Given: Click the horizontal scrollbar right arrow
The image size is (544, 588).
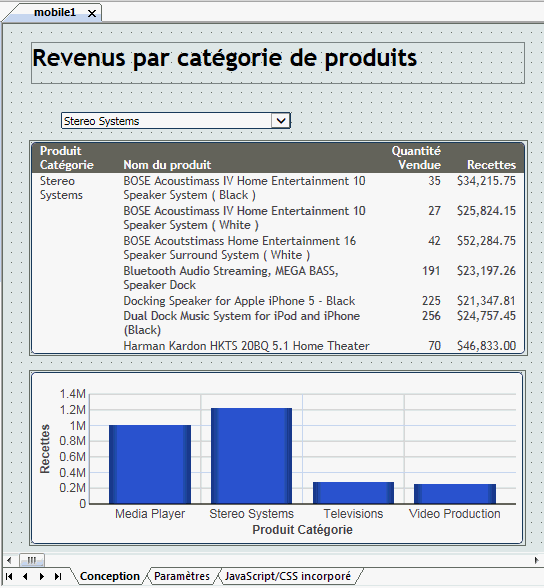Looking at the screenshot, I should click(537, 560).
